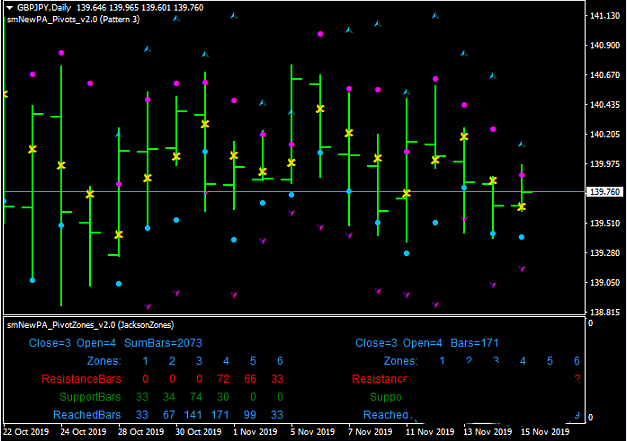Click the red ResistanceBars row label
Viewport: 627px width, 441px height.
tap(85, 380)
